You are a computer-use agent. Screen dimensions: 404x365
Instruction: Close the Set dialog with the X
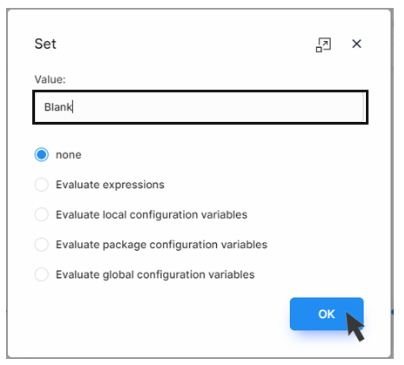pos(357,44)
